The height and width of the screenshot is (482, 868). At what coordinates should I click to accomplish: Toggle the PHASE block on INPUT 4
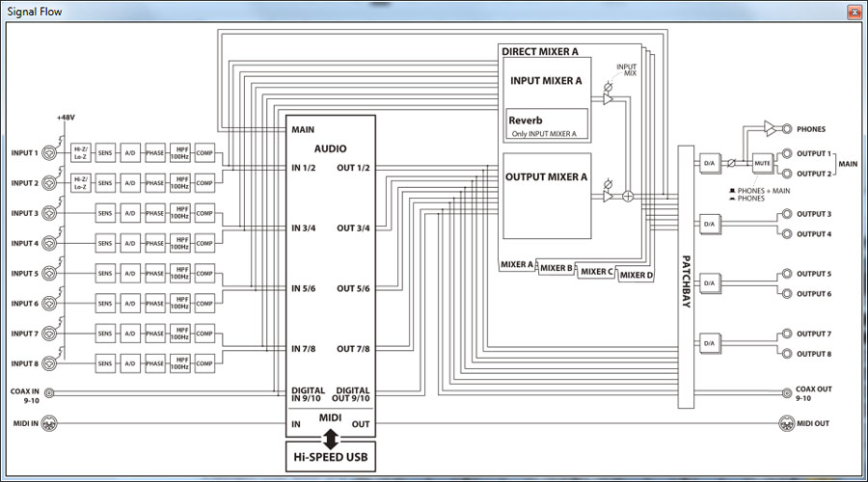click(154, 243)
